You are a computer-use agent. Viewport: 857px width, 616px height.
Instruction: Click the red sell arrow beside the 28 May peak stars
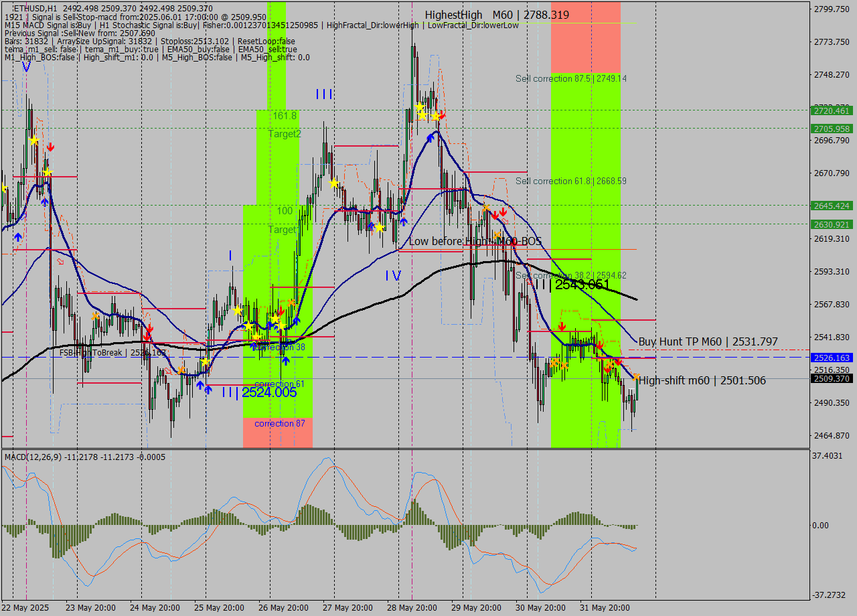(442, 116)
